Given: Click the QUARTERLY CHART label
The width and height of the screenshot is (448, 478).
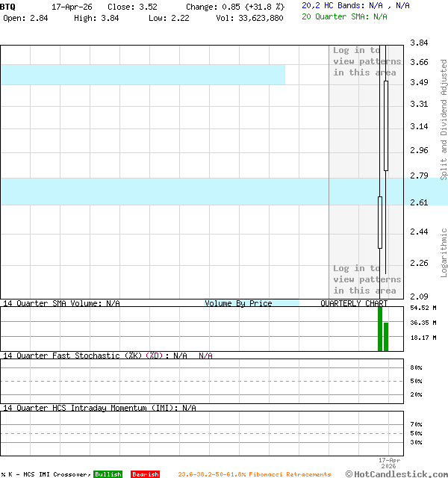Looking at the screenshot, I should click(354, 303).
